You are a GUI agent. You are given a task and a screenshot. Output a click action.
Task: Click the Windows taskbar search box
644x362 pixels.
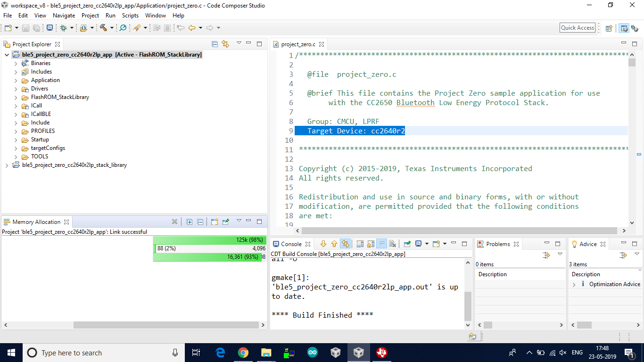click(x=103, y=353)
